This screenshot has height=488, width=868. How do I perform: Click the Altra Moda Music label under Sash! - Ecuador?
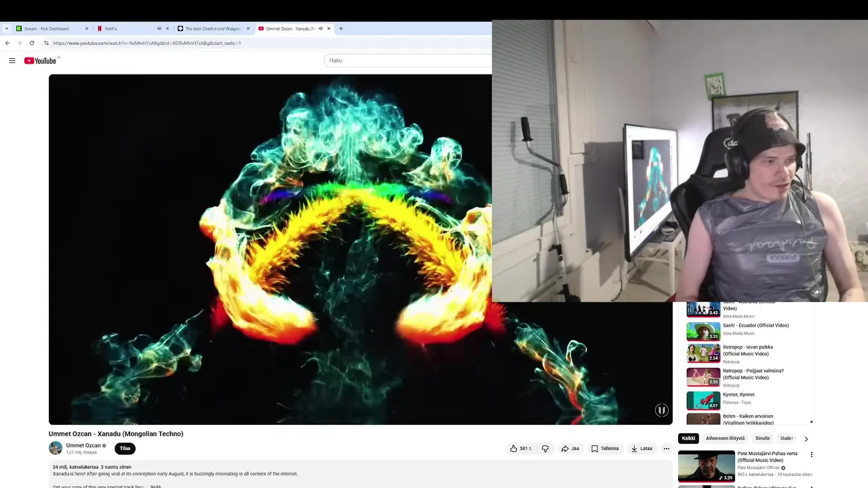[x=738, y=333]
